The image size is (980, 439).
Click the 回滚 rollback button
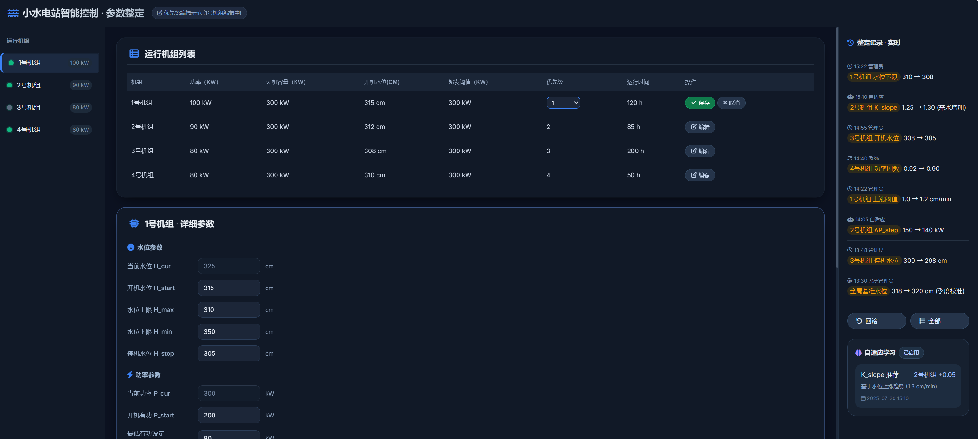click(x=876, y=321)
